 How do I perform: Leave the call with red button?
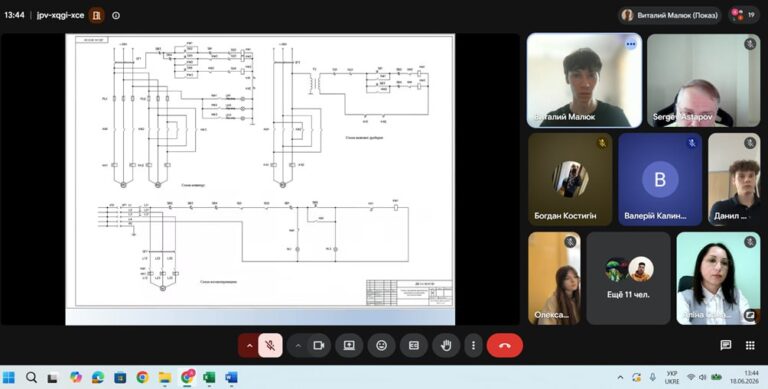click(x=504, y=345)
